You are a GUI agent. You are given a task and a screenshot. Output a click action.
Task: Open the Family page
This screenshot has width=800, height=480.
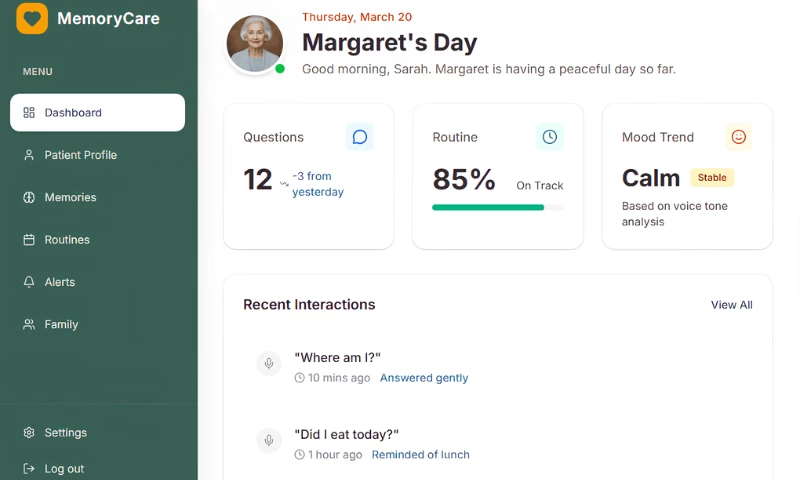(61, 324)
